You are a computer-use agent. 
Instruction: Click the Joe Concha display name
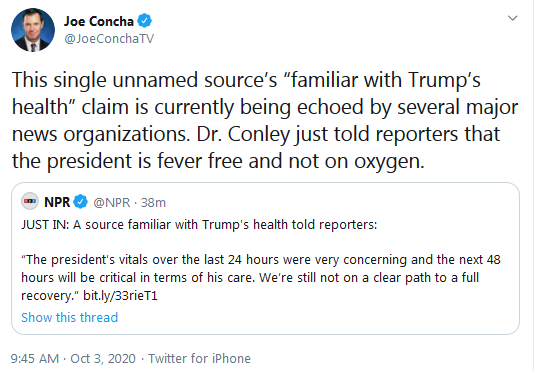pos(99,21)
